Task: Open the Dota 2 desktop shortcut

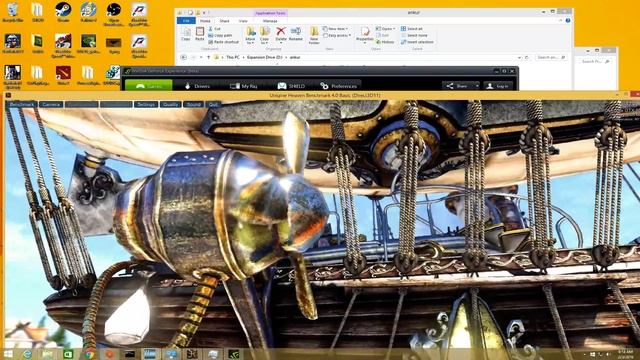Action: pyautogui.click(x=63, y=76)
